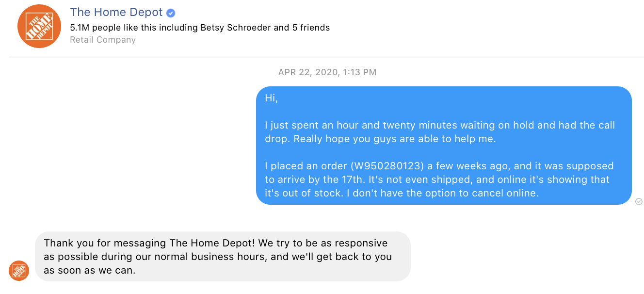Click 'supposed to arrive by the 17th' text
This screenshot has width=644, height=294.
[x=439, y=173]
